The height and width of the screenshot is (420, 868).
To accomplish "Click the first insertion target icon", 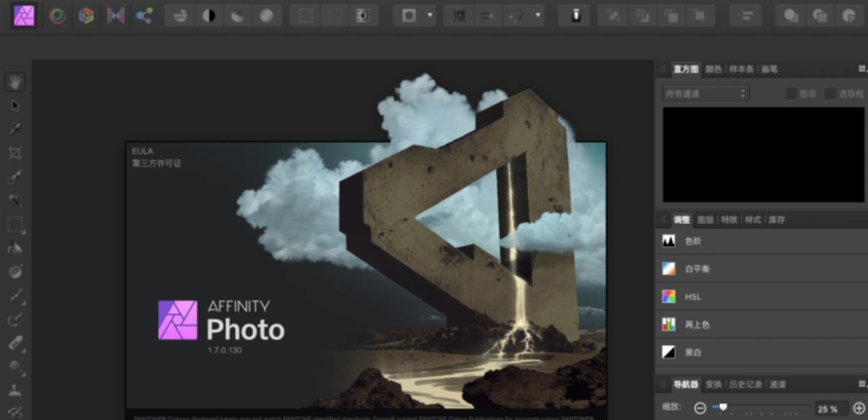I will click(791, 16).
